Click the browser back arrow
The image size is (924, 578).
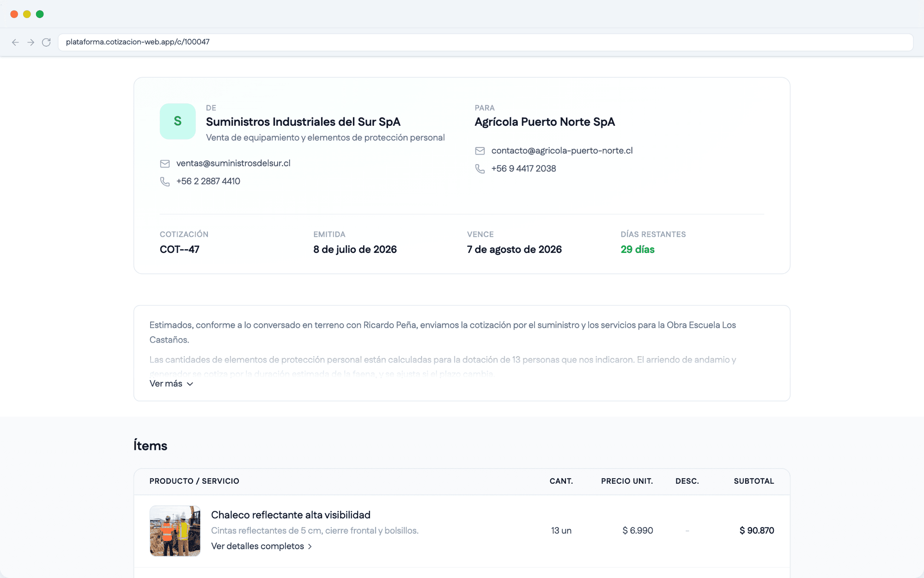[x=15, y=42]
